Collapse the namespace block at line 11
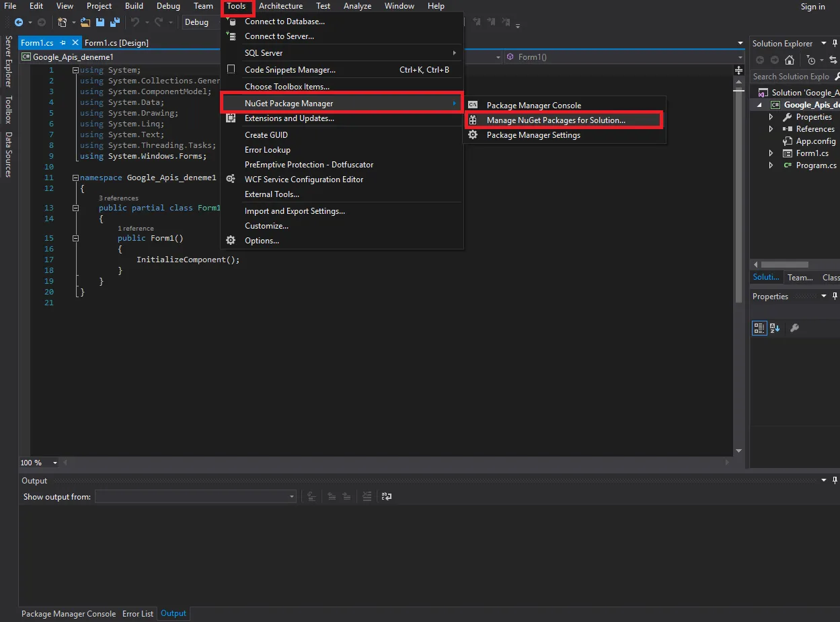 (75, 178)
